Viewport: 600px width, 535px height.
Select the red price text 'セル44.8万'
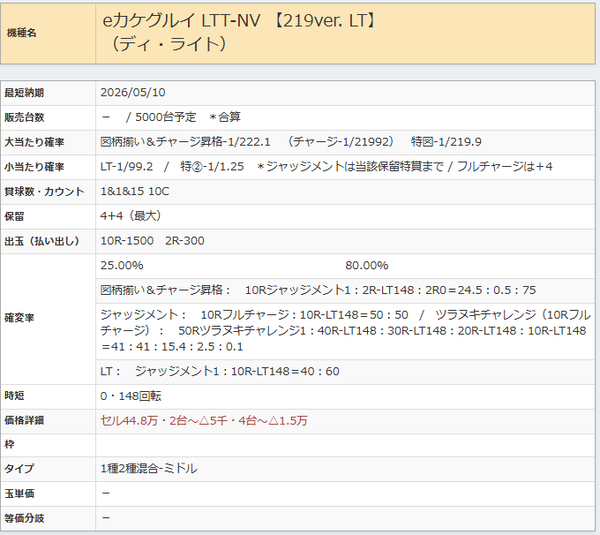pyautogui.click(x=129, y=421)
